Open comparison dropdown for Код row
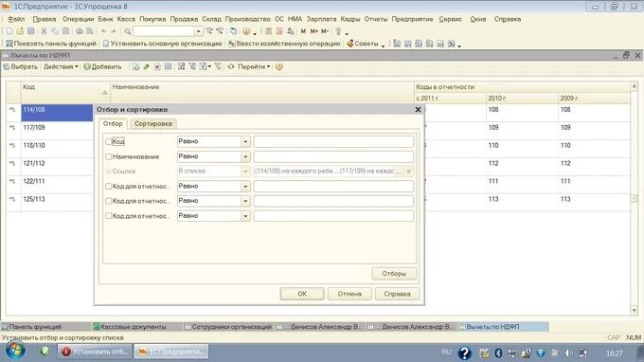Image resolution: width=644 pixels, height=362 pixels. (245, 142)
